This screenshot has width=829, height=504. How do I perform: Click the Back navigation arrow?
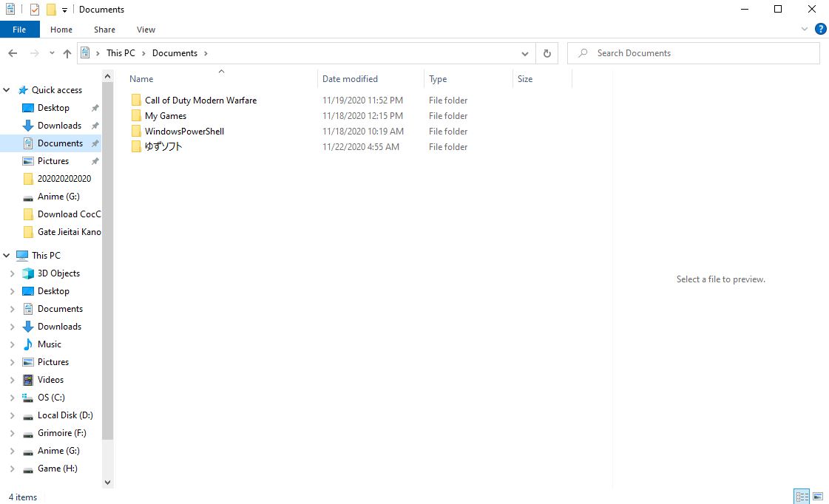[x=13, y=53]
